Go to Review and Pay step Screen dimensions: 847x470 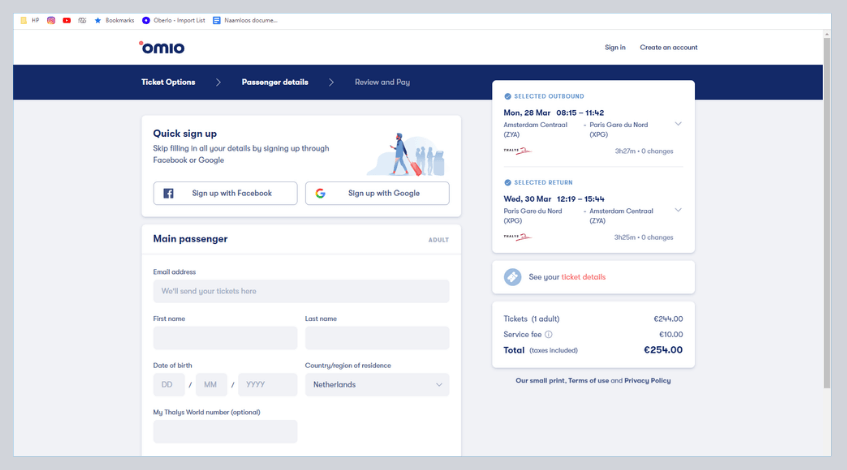point(382,82)
